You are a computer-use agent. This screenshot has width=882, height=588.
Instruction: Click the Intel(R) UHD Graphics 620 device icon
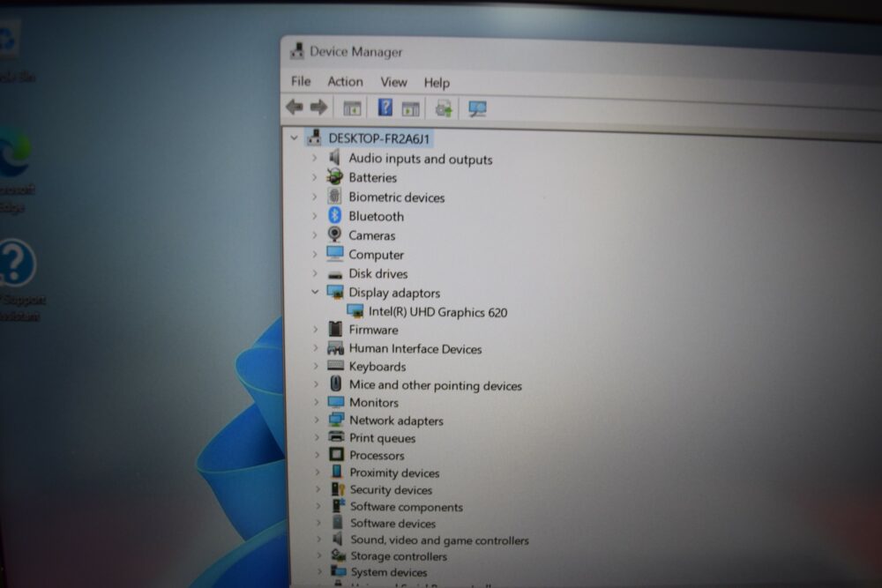355,311
